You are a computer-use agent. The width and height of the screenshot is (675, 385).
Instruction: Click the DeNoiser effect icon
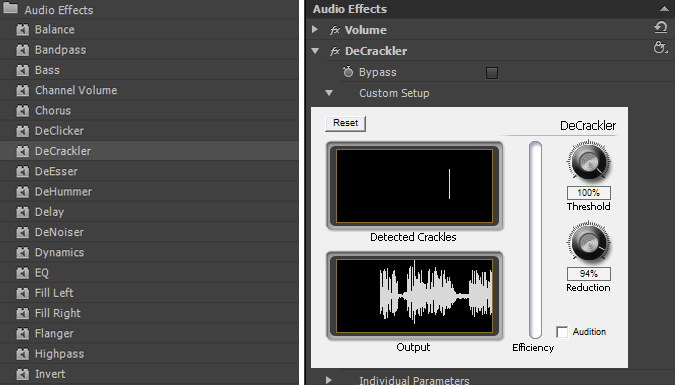click(22, 232)
